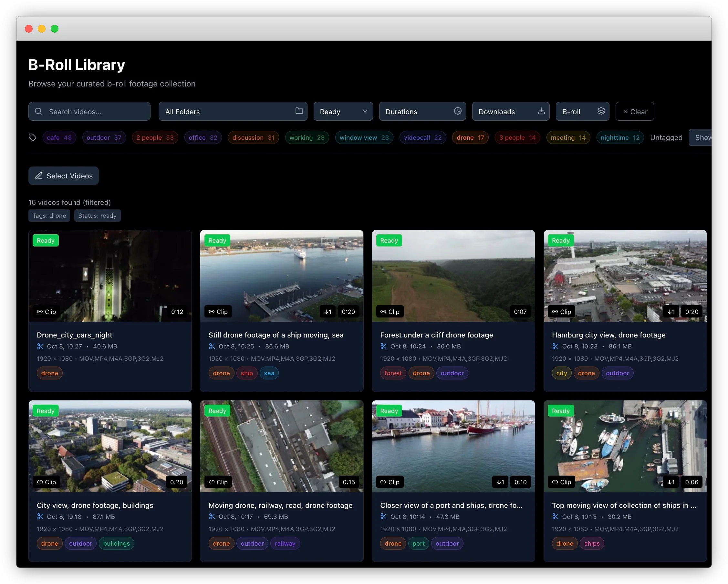Open the Ready status dropdown
The width and height of the screenshot is (728, 584).
coord(343,111)
